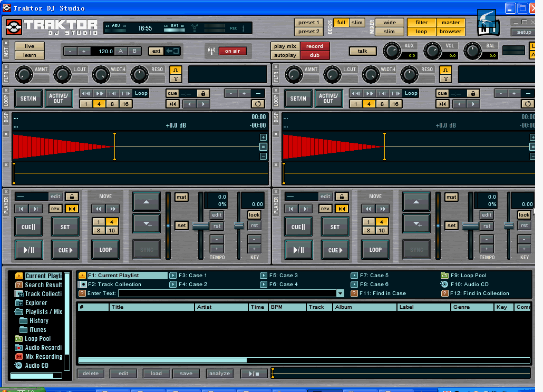Click left deck loop reload icon
This screenshot has height=392, width=543.
(x=258, y=104)
